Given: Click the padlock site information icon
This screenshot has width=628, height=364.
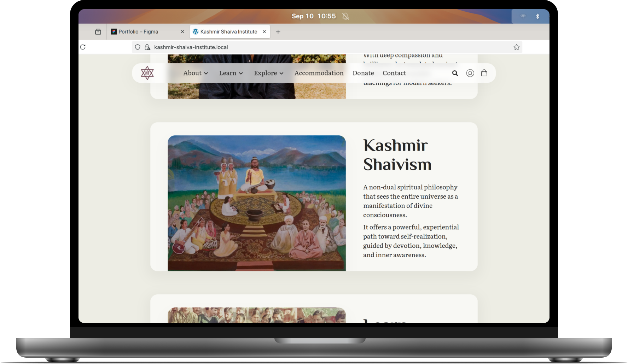Looking at the screenshot, I should pyautogui.click(x=147, y=47).
